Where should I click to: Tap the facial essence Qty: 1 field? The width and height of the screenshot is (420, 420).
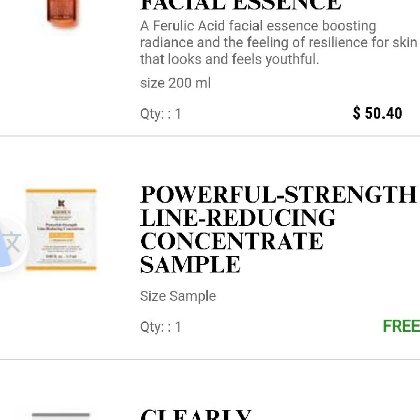(161, 114)
